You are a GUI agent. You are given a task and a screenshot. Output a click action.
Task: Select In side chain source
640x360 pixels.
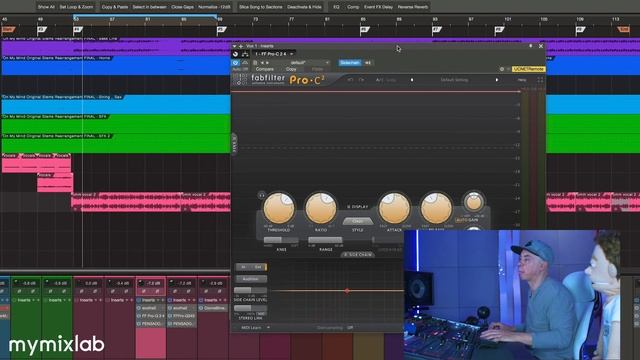243,267
